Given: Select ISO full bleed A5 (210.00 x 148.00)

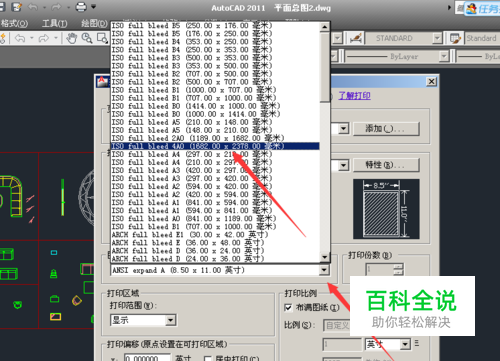Looking at the screenshot, I should point(215,122).
